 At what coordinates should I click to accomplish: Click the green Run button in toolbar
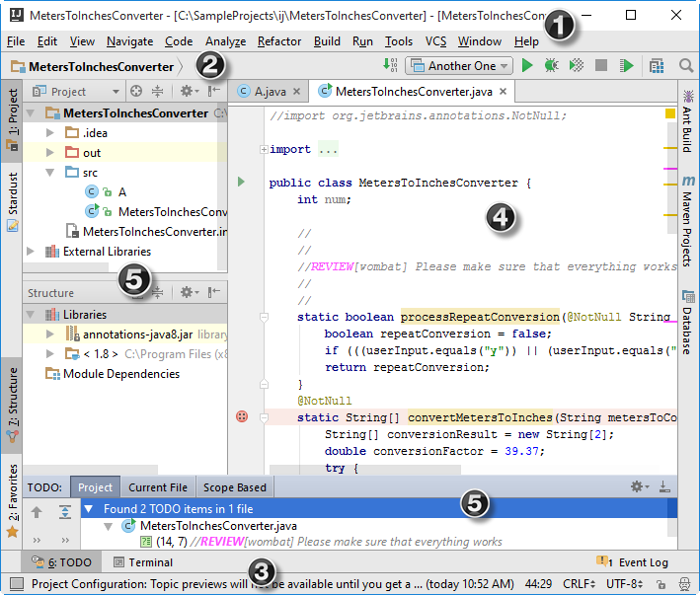click(x=527, y=66)
